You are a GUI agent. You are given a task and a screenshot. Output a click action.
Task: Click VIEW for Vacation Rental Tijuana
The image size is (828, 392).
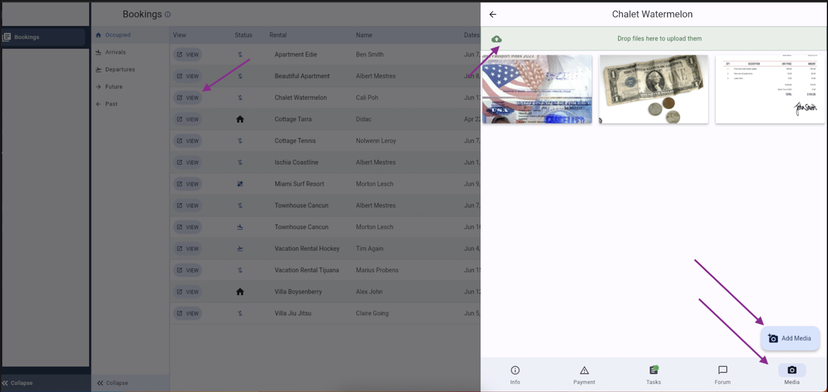pos(187,270)
